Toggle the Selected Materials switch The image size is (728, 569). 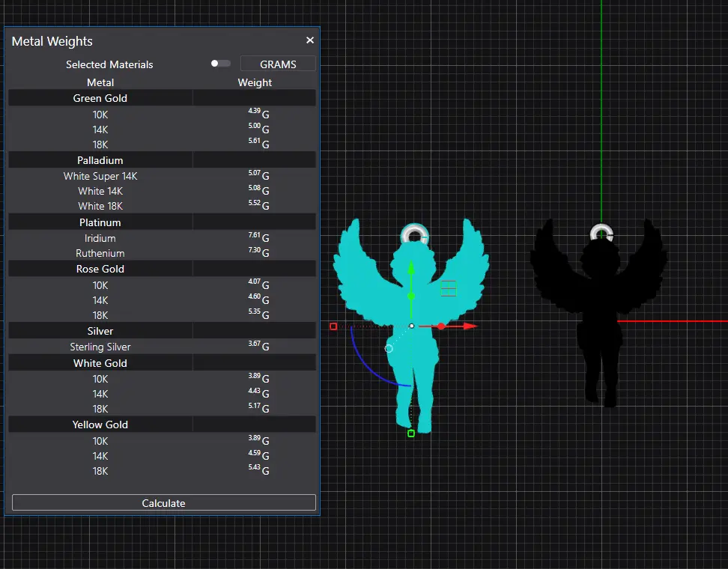[220, 64]
